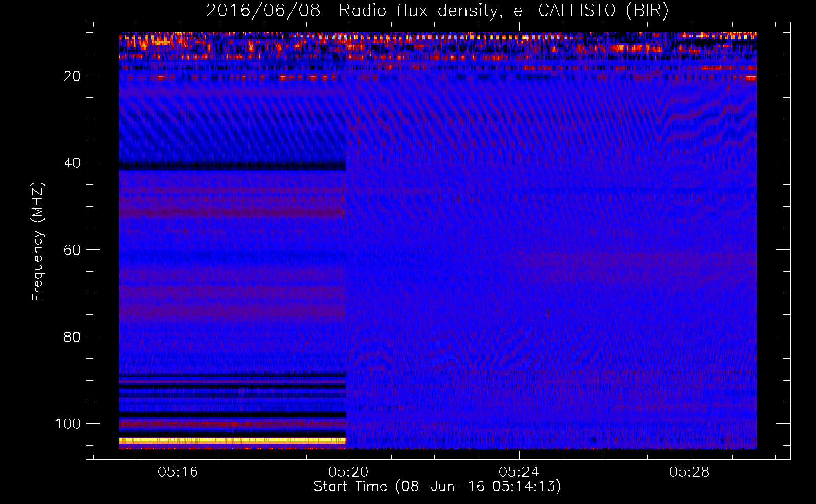Click the 40 MHz frequency tick label
This screenshot has width=816, height=504.
(x=72, y=163)
